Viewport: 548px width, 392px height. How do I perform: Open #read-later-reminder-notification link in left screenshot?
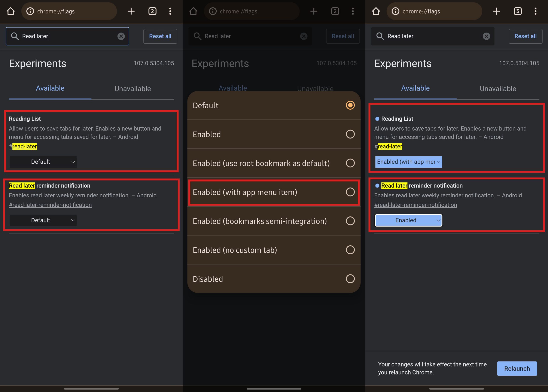(50, 205)
